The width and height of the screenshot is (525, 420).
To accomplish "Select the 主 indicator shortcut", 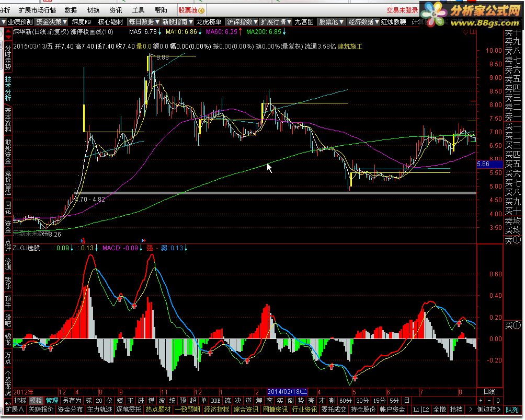I will coord(130,401).
